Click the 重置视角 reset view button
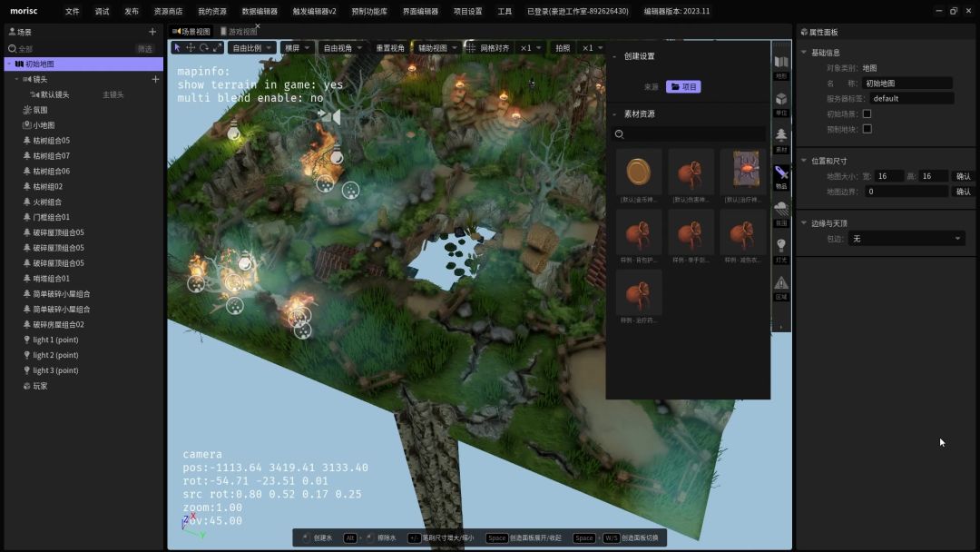The height and width of the screenshot is (552, 980). pyautogui.click(x=390, y=48)
